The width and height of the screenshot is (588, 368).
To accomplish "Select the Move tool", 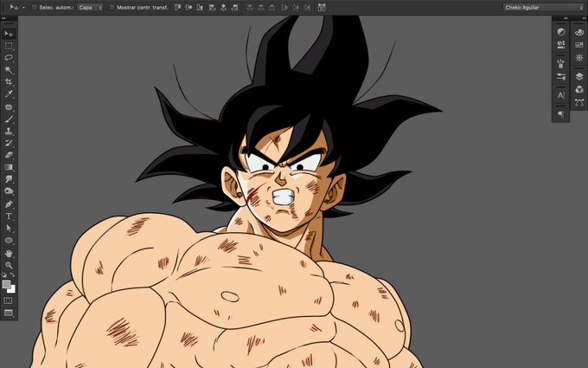I will (9, 34).
